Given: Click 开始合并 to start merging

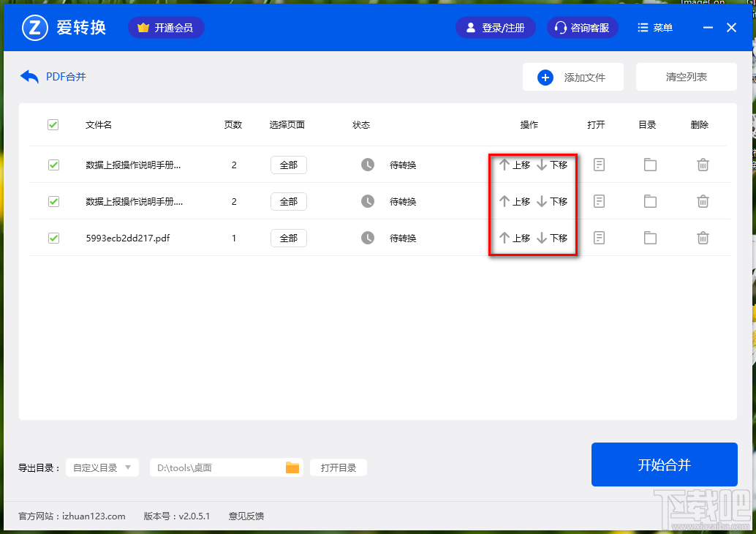Looking at the screenshot, I should [664, 465].
